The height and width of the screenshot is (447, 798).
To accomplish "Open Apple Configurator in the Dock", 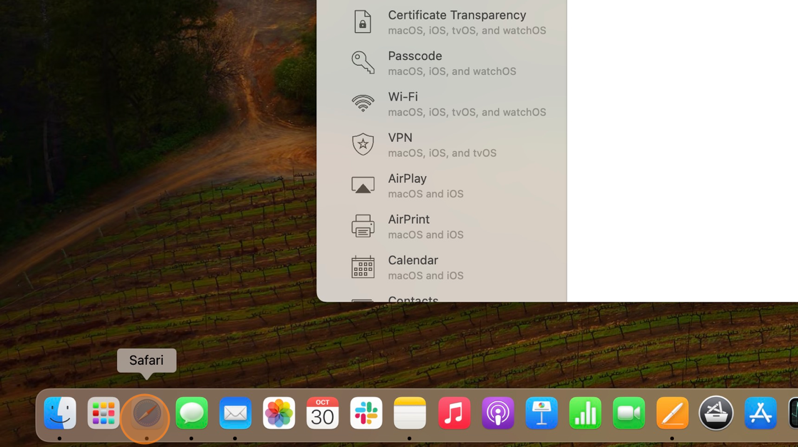I will click(x=716, y=413).
